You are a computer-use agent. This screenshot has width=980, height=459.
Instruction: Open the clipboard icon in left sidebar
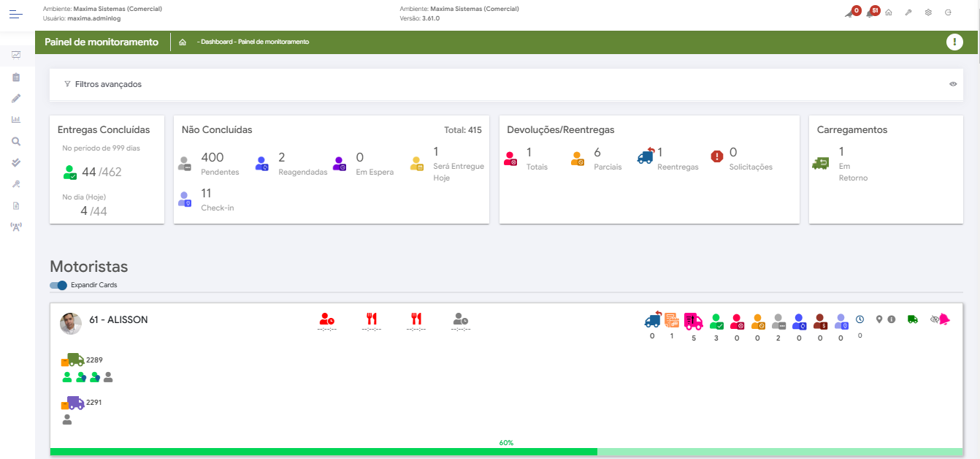click(16, 77)
